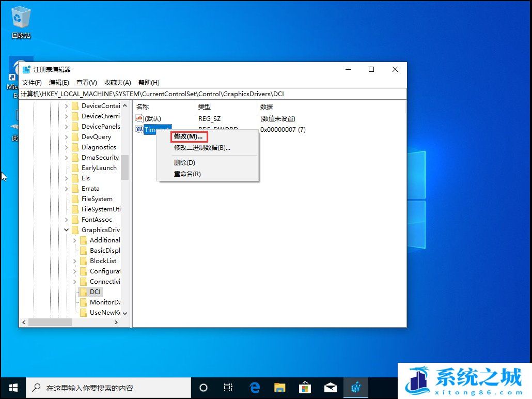532x399 pixels.
Task: Expand the Diagnostics tree node
Action: pyautogui.click(x=67, y=147)
